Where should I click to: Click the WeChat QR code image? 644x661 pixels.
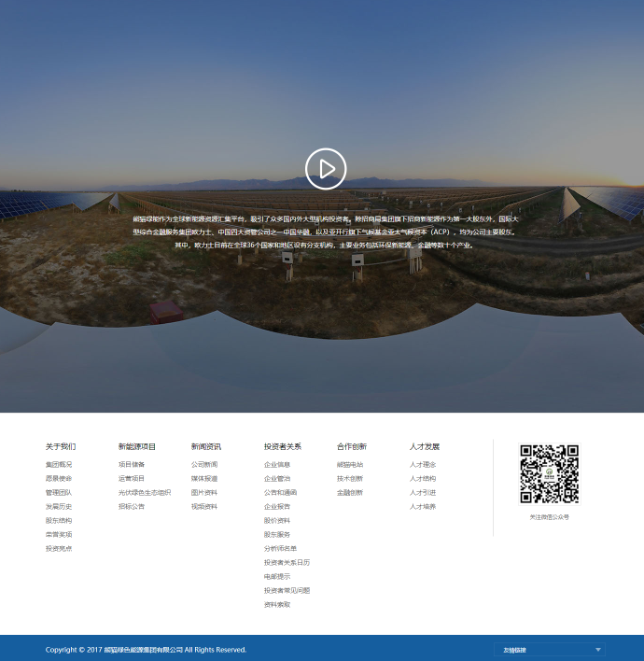[x=549, y=474]
